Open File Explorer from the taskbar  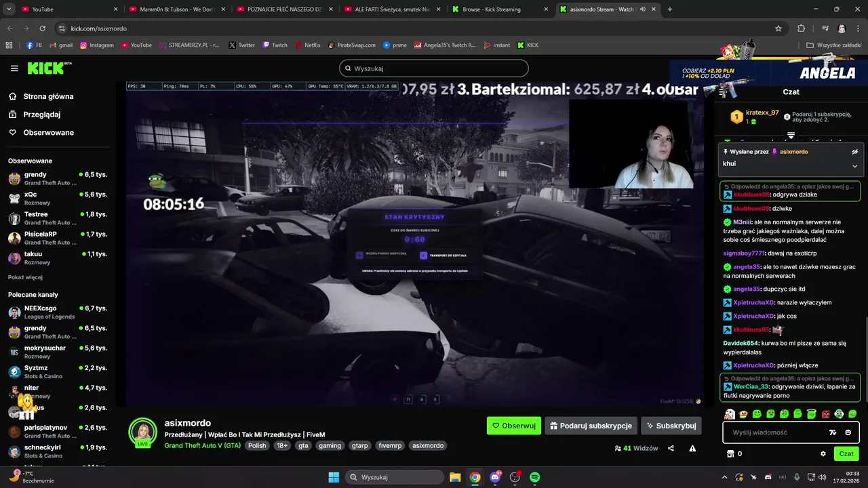[x=455, y=477]
